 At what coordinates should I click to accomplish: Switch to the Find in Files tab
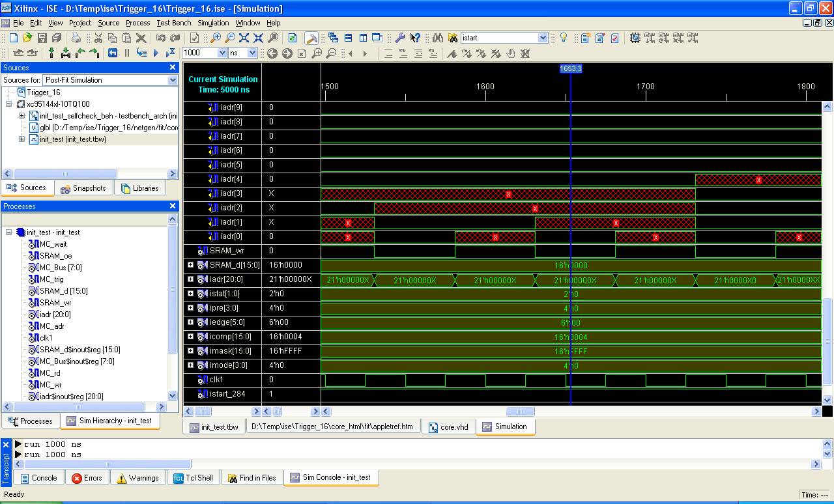click(252, 478)
